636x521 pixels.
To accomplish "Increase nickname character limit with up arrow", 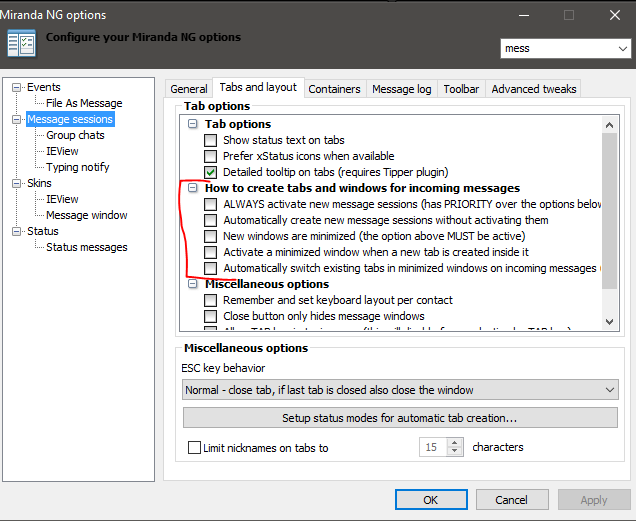I will click(x=455, y=443).
